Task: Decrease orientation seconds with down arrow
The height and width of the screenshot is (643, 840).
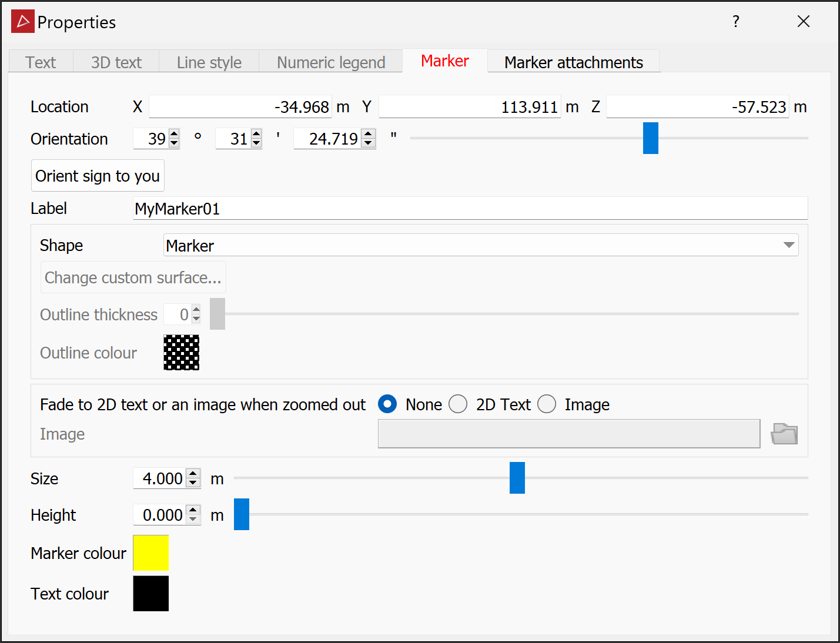Action: 369,143
